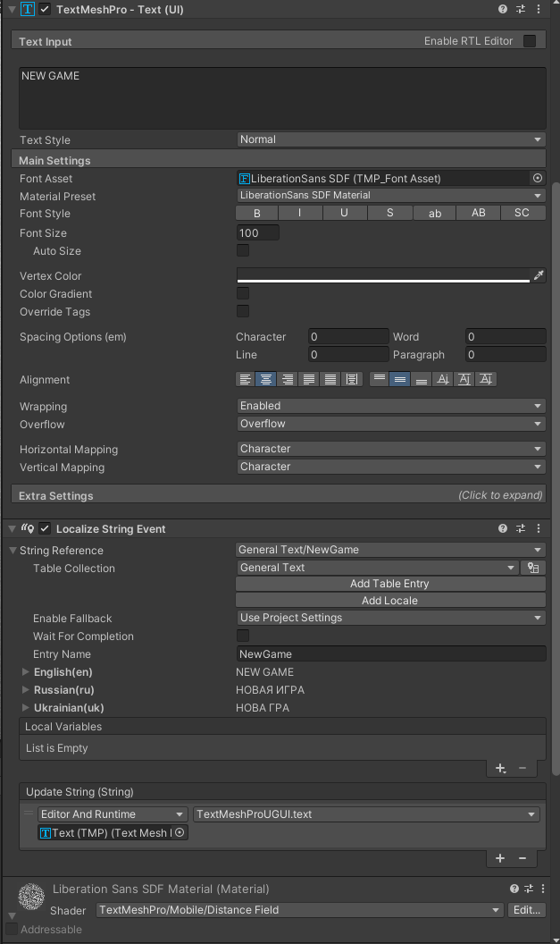Set vertical alignment to top
The height and width of the screenshot is (944, 560).
[x=379, y=380]
